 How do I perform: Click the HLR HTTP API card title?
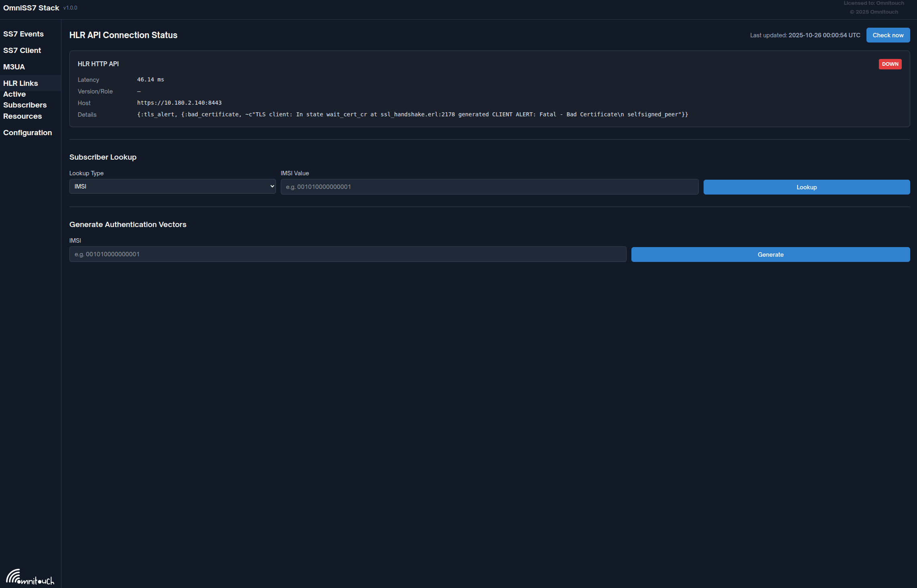(98, 64)
